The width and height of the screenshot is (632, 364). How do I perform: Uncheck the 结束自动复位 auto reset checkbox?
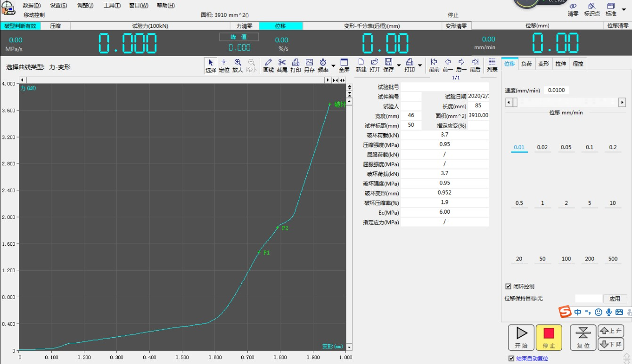(511, 358)
